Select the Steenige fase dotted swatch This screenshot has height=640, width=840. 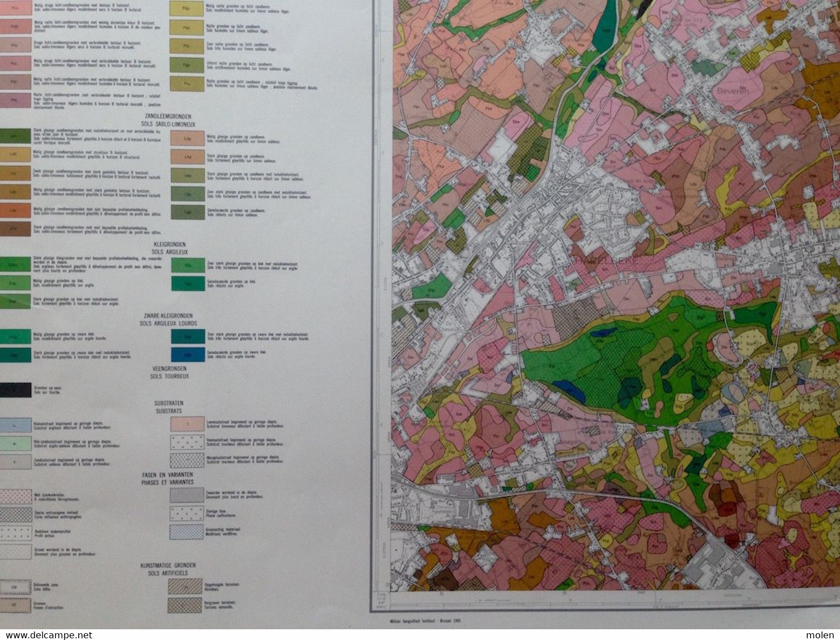[187, 513]
